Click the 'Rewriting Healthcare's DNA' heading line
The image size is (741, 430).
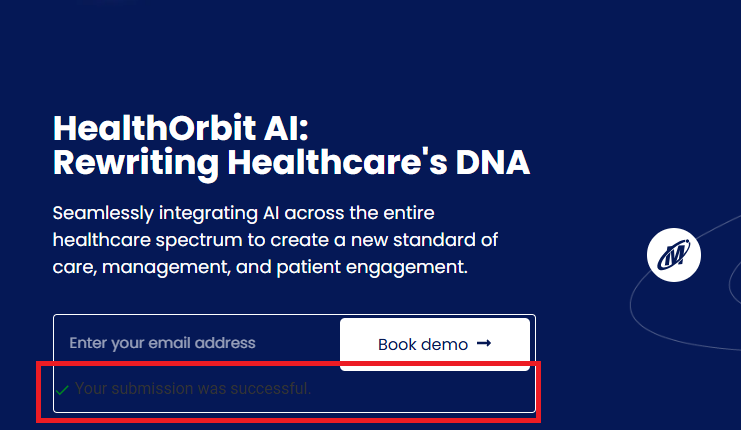coord(290,162)
